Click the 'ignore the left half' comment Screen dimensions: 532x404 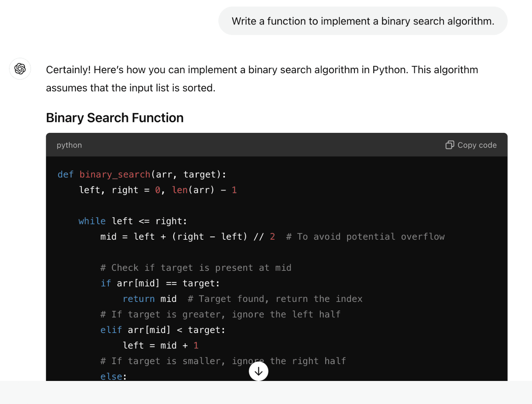(x=221, y=315)
